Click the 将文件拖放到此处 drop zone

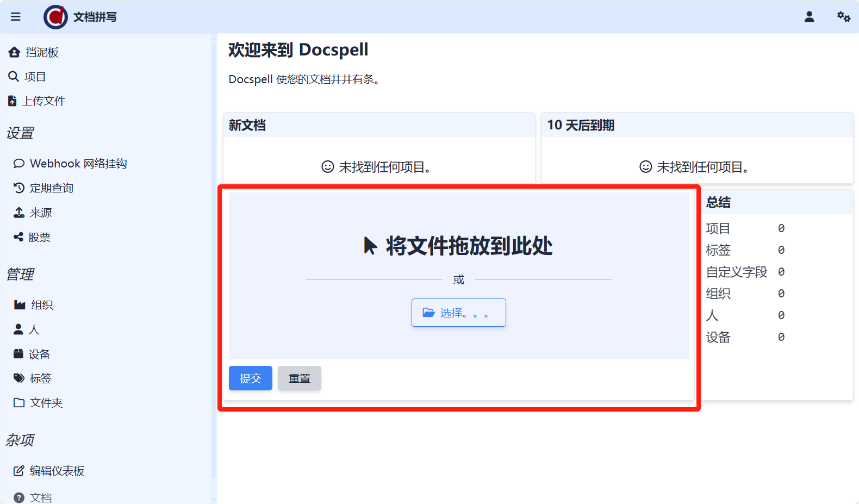[x=458, y=246]
